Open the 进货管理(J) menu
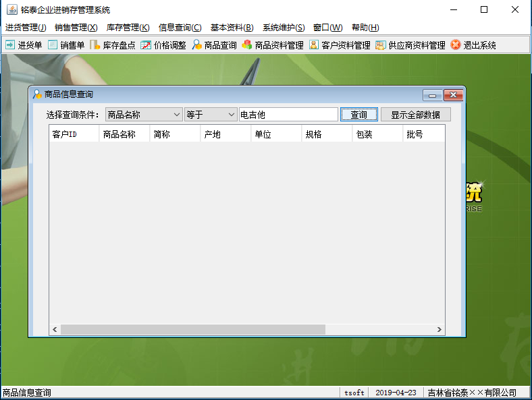532x400 pixels. tap(26, 28)
